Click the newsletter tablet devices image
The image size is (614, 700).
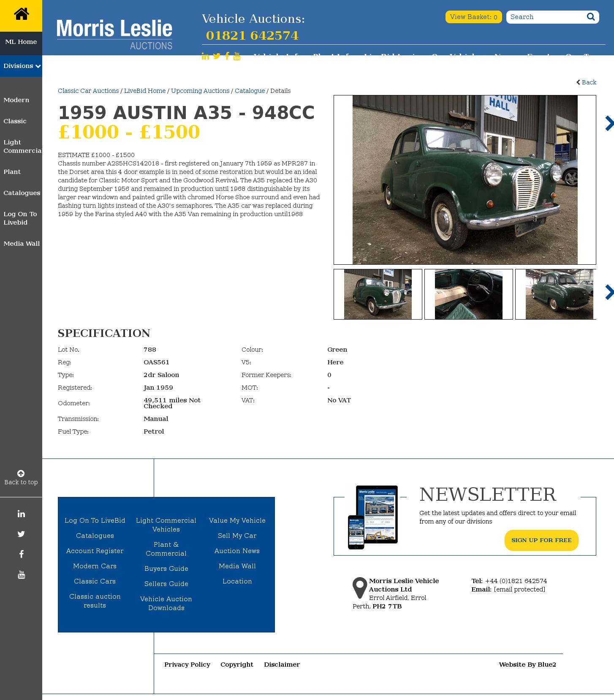coord(373,517)
